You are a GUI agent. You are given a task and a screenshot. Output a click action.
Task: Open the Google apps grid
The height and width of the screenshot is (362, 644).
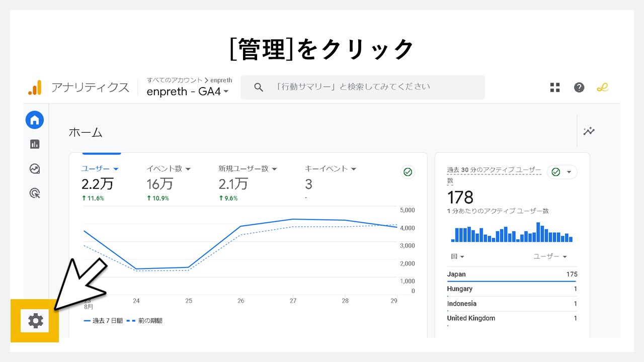[555, 87]
